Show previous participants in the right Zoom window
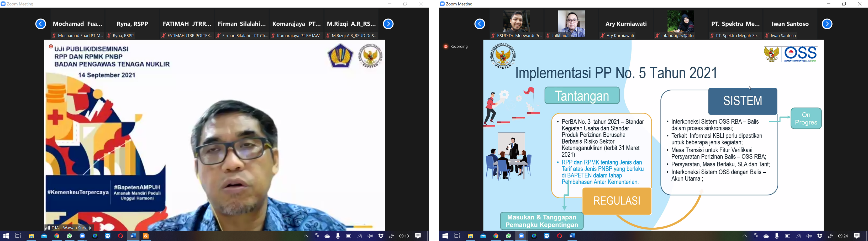The image size is (868, 241). coord(480,24)
